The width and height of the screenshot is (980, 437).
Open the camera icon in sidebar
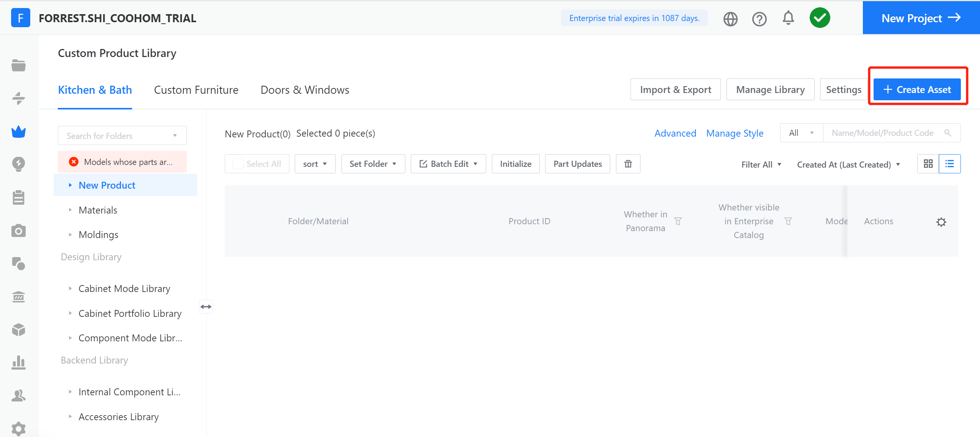click(18, 231)
